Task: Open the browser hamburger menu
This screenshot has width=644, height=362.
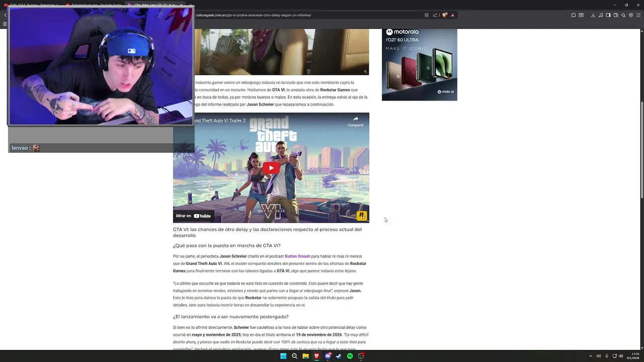Action: tap(638, 15)
